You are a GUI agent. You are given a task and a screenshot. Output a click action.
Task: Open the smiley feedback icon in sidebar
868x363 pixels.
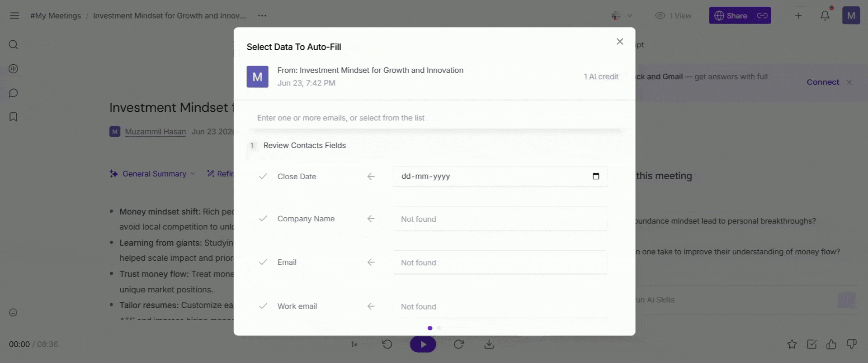pos(13,312)
